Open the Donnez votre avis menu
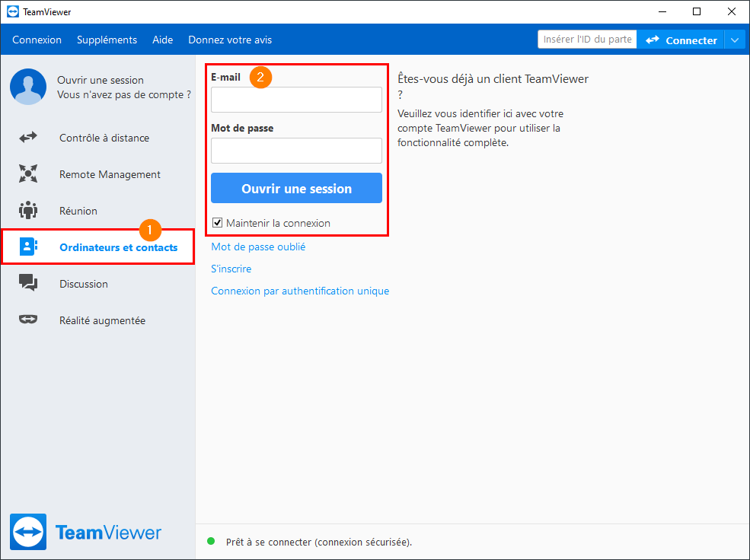This screenshot has width=750, height=560. click(230, 40)
